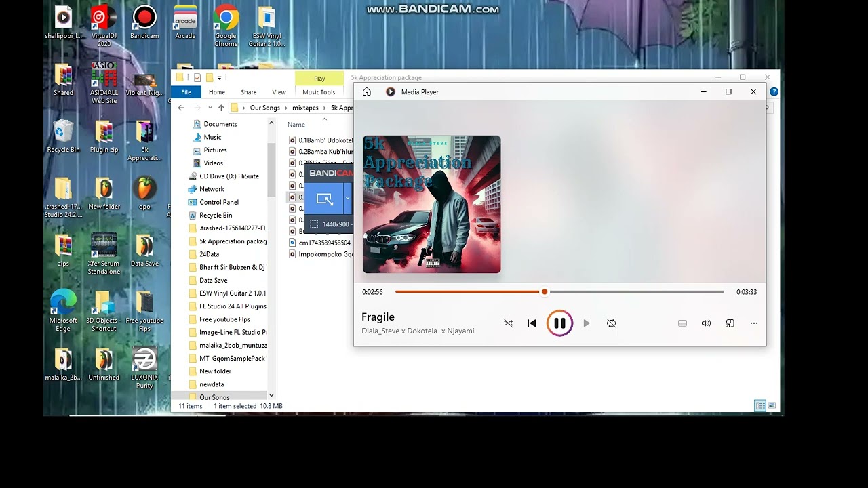Skip to previous track in Media Player

[532, 323]
